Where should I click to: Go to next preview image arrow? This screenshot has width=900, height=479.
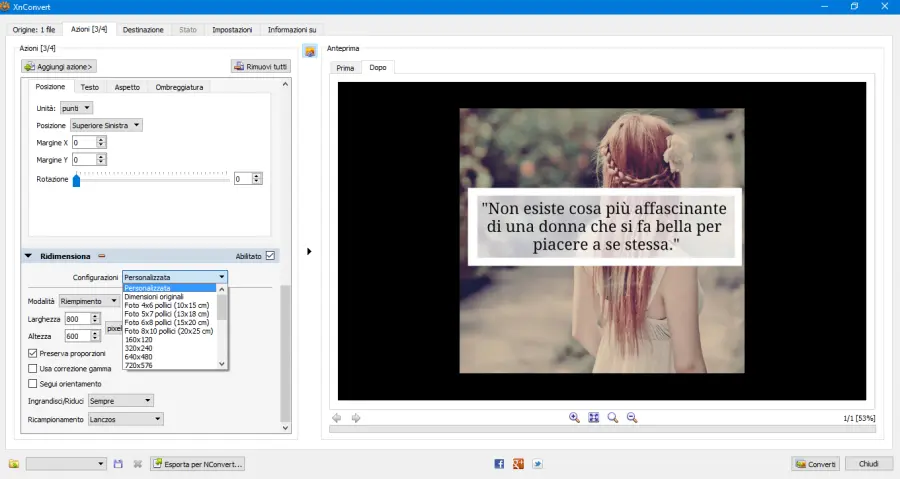click(x=356, y=418)
